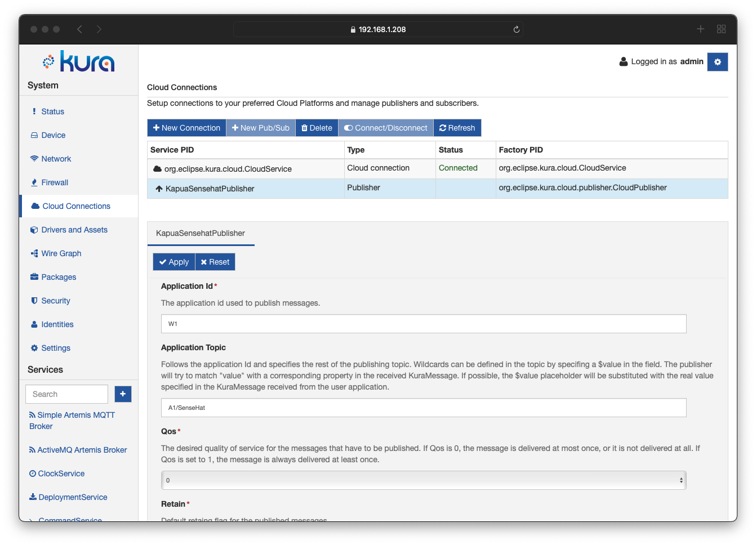Refresh the cloud connections table
Screen dimensions: 756x545
coord(457,128)
